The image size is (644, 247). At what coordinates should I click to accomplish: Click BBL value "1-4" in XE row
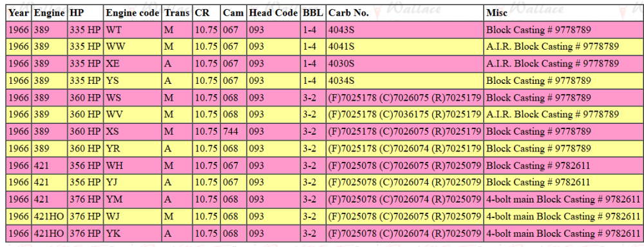tap(309, 64)
